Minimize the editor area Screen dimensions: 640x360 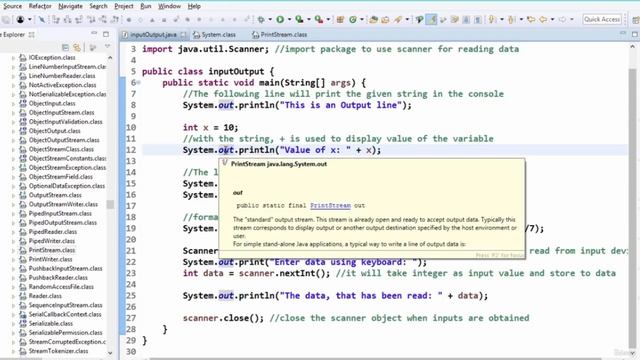623,33
